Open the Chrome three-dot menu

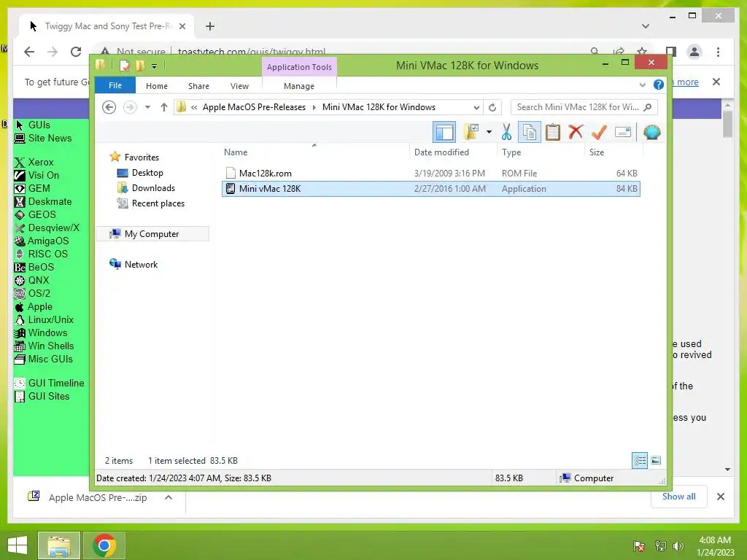click(x=718, y=52)
